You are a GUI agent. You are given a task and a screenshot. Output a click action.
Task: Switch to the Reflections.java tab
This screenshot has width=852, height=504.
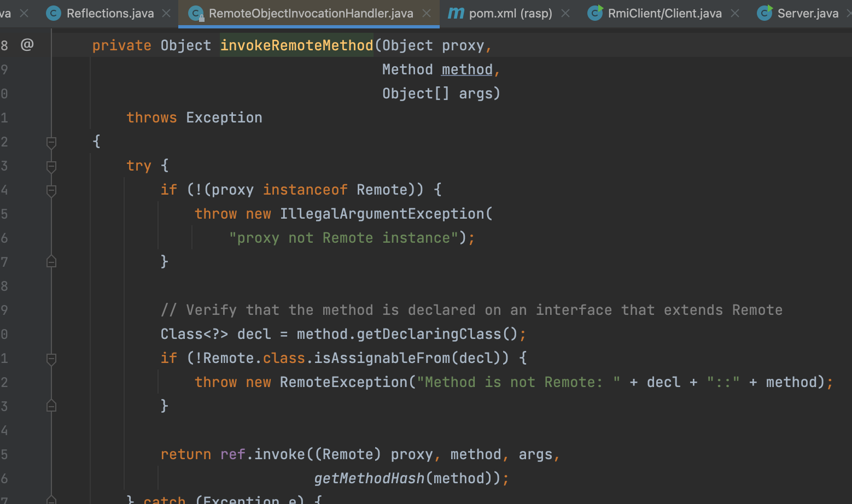[x=110, y=13]
